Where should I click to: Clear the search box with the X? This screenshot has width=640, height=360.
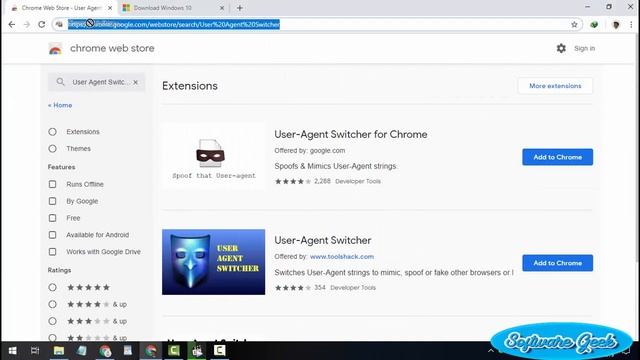click(136, 82)
